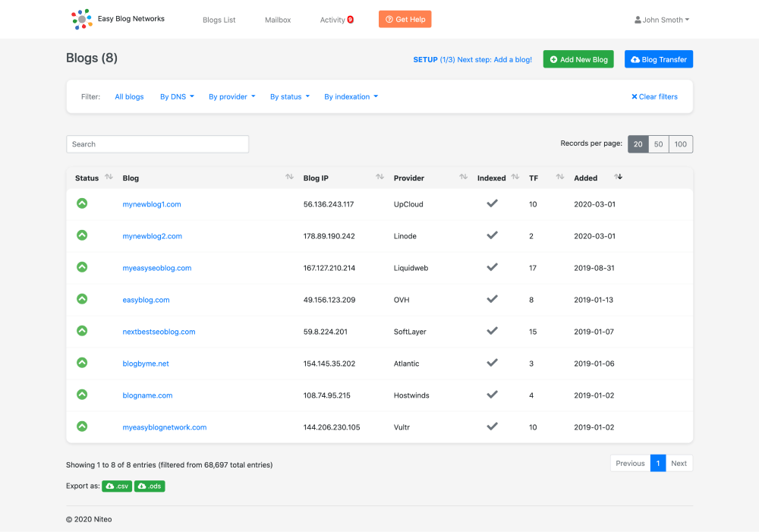759x532 pixels.
Task: Set records per page to 20
Action: (x=638, y=144)
